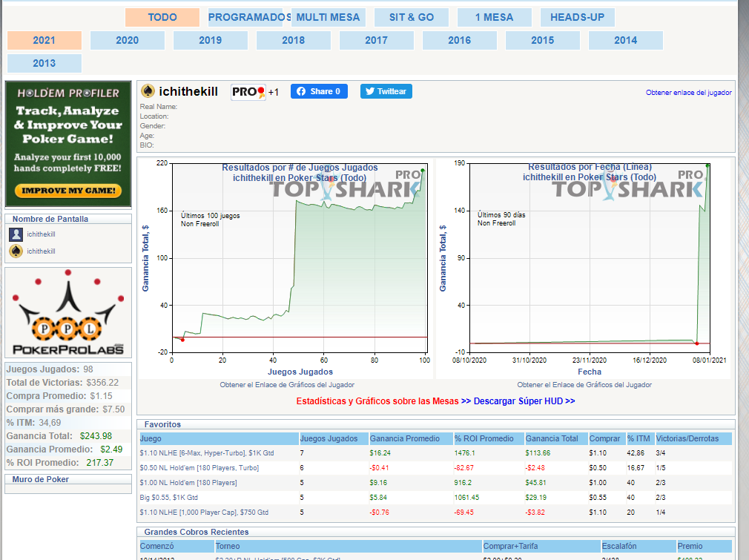
Task: Select the TODO filter tab
Action: 162,17
